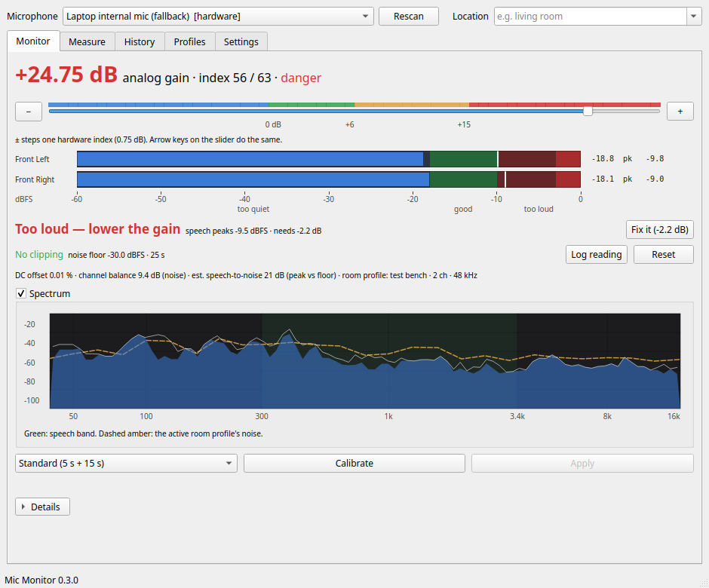The width and height of the screenshot is (709, 588).
Task: Click the 'too quiet' meter label
Action: tap(253, 209)
